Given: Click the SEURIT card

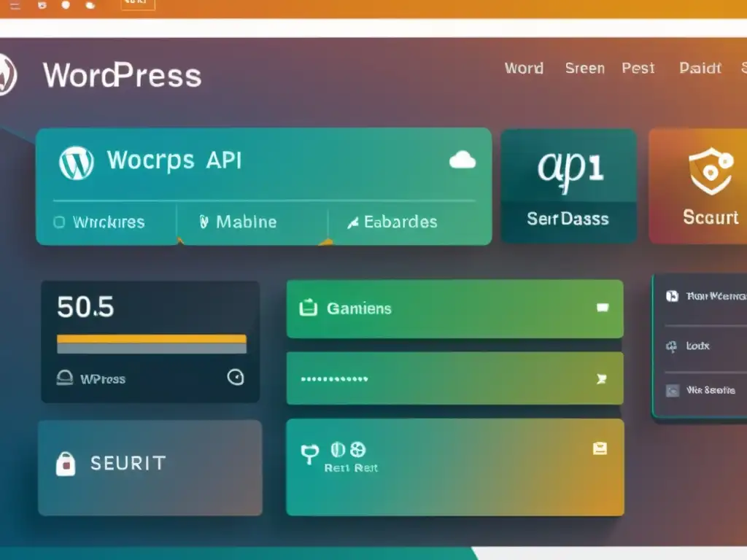Looking at the screenshot, I should [150, 467].
